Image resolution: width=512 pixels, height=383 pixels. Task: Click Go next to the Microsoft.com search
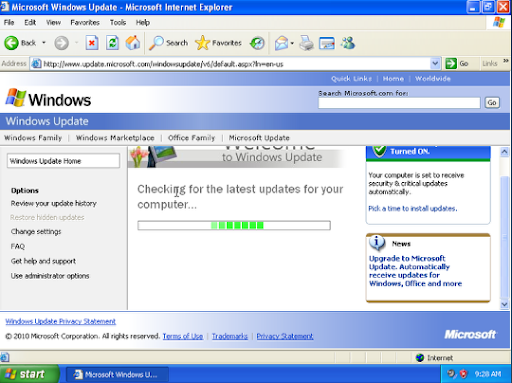click(x=492, y=103)
